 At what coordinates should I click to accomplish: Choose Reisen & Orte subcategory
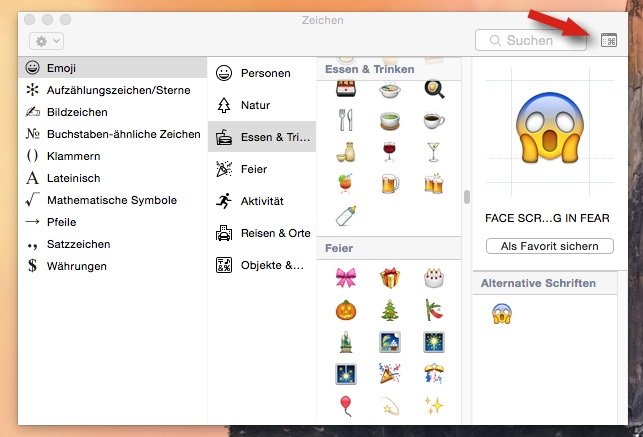262,233
